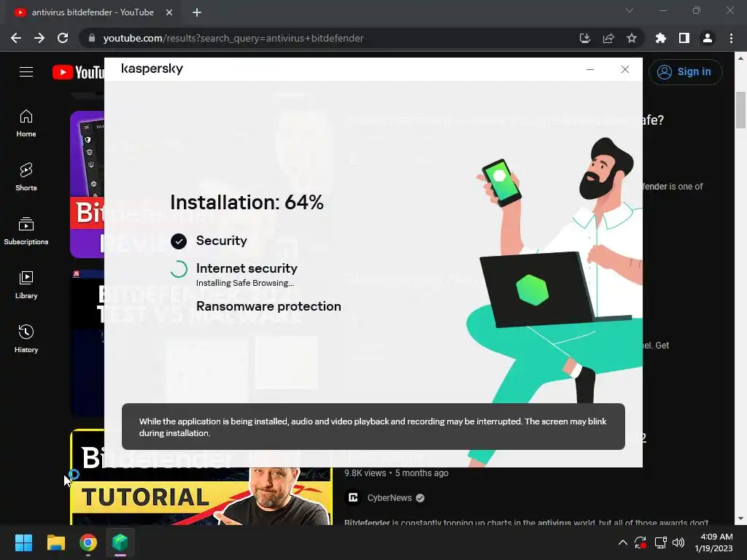Minimize the Kaspersky installer window
Screen dimensions: 747x560
[x=589, y=69]
